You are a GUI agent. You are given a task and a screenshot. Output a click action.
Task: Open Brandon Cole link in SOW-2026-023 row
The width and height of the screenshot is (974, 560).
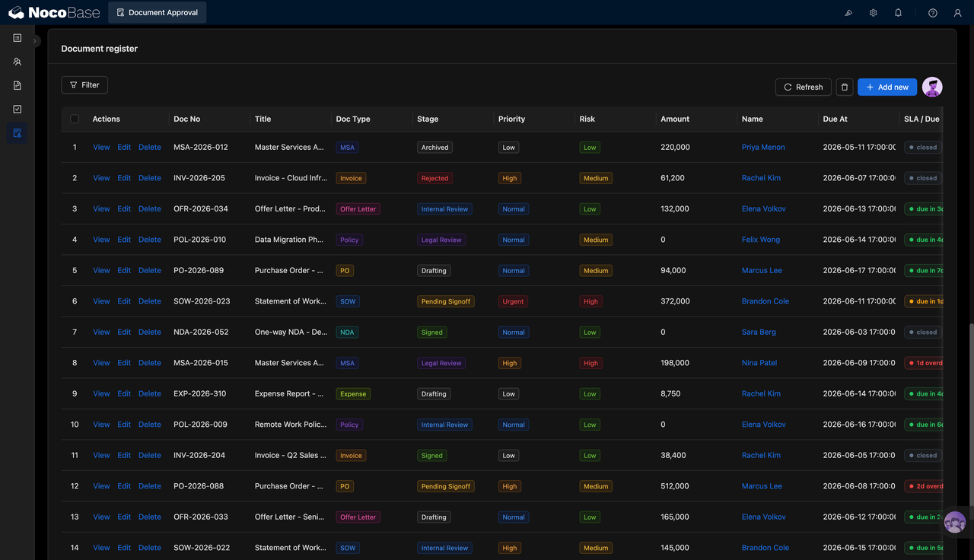click(766, 301)
